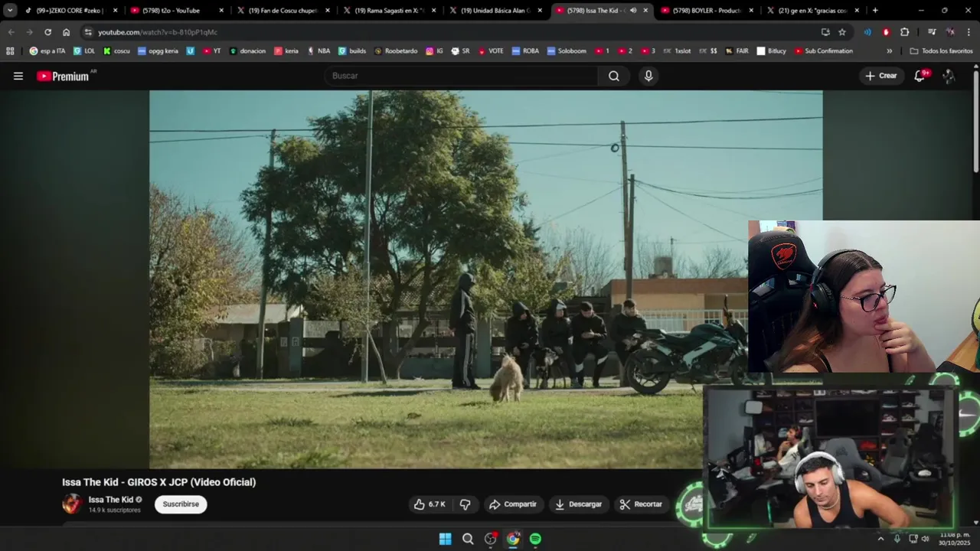
Task: Focus the Buscar search field
Action: click(x=461, y=76)
